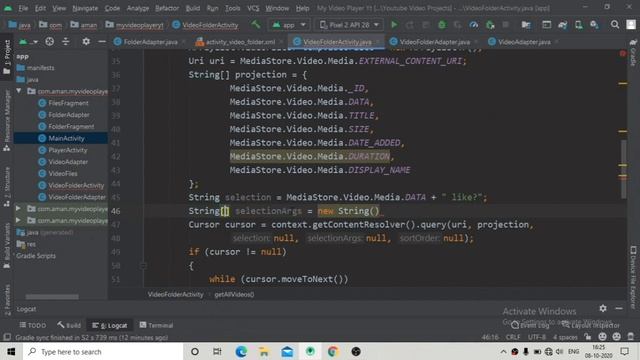Screen dimensions: 640x360
Task: Open the Project Structure folder icon
Action: [x=526, y=25]
